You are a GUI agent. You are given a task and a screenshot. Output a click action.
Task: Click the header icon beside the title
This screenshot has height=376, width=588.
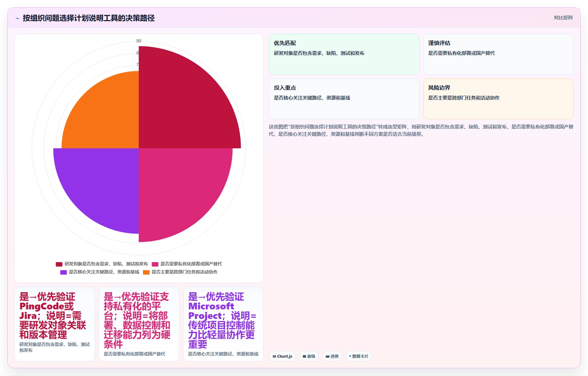coord(17,18)
